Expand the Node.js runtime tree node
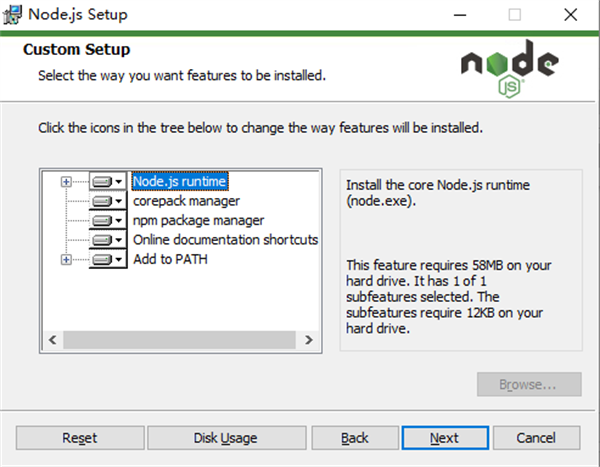The width and height of the screenshot is (600, 467). (x=66, y=181)
